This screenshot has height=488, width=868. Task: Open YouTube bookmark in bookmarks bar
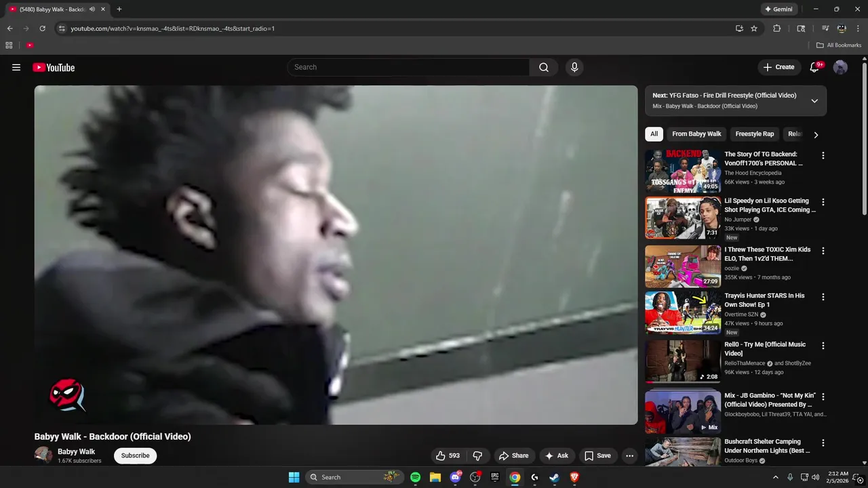click(x=30, y=45)
